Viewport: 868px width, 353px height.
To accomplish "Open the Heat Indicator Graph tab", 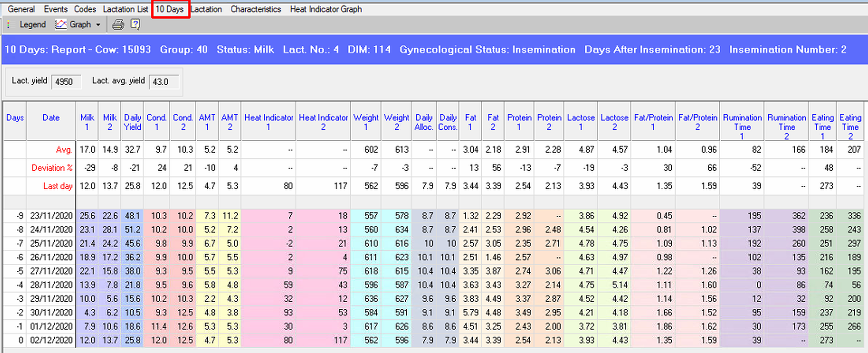I will pos(326,9).
